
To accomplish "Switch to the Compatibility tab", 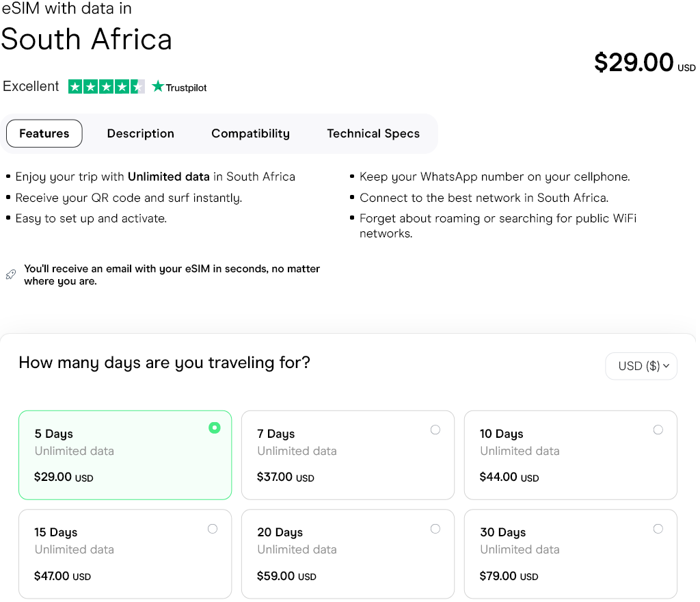I will coord(250,133).
